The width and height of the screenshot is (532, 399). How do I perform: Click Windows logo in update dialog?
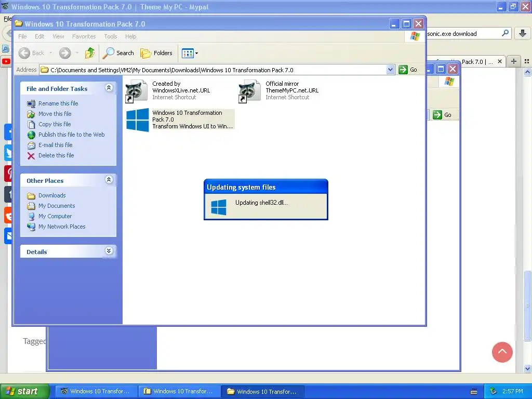(219, 207)
